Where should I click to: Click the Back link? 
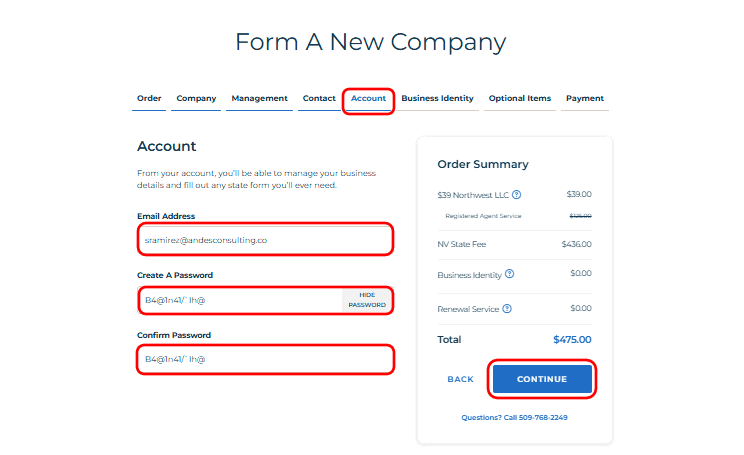460,380
